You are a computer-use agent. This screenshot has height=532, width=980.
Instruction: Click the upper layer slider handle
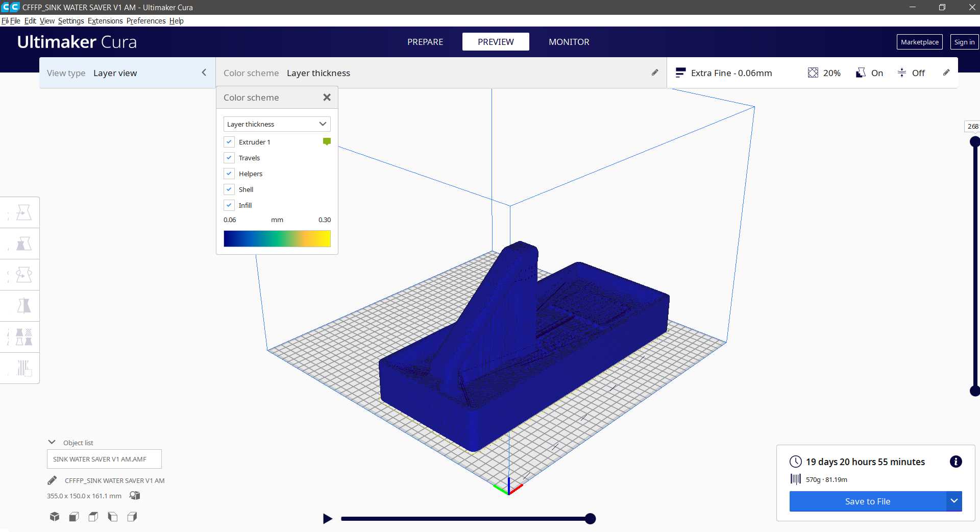point(975,141)
